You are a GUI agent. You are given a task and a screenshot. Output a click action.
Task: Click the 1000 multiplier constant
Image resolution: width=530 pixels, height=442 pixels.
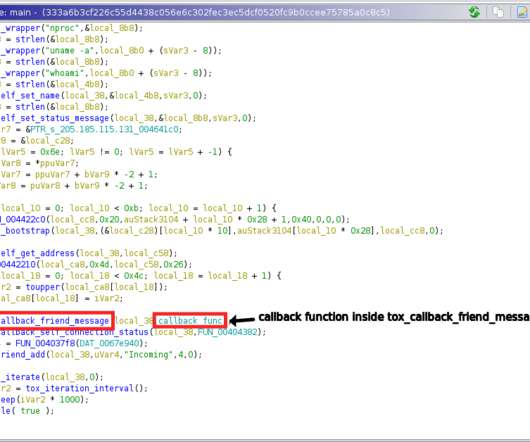pyautogui.click(x=70, y=399)
